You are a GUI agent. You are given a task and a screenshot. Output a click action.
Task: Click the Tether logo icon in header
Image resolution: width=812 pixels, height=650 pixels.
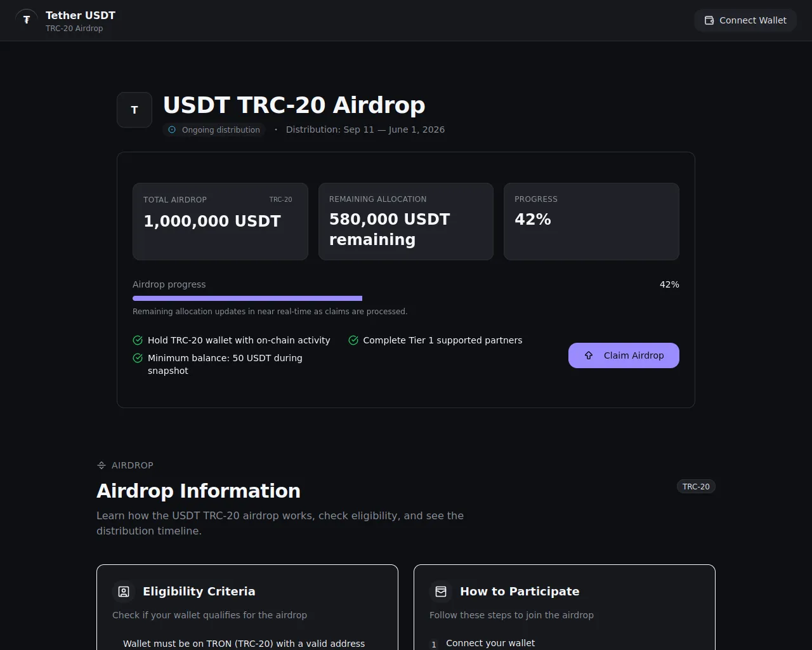point(27,20)
